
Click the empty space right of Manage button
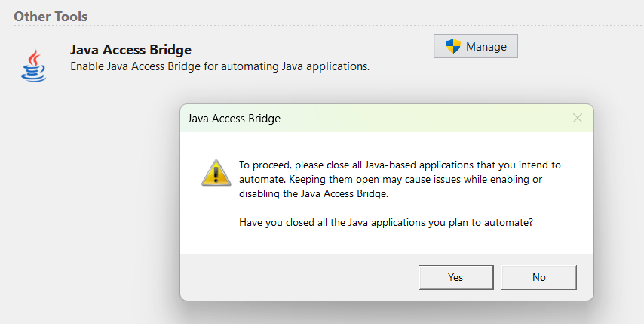581,47
